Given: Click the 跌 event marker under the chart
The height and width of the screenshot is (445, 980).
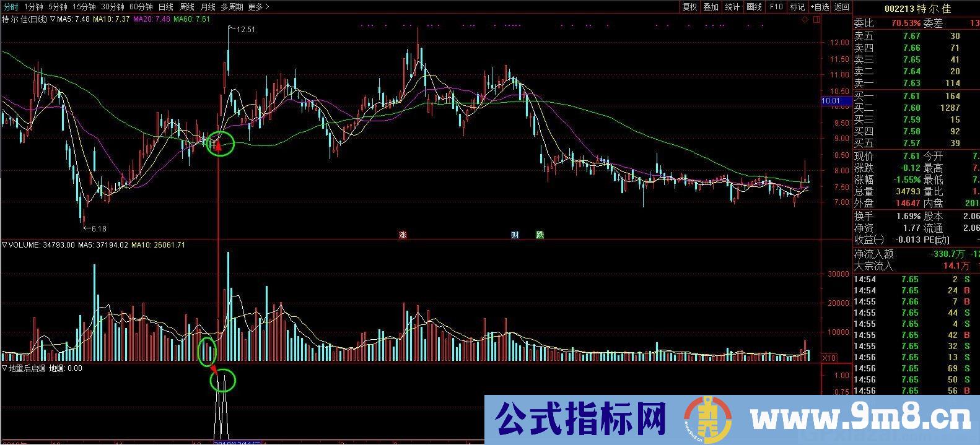Looking at the screenshot, I should [540, 235].
